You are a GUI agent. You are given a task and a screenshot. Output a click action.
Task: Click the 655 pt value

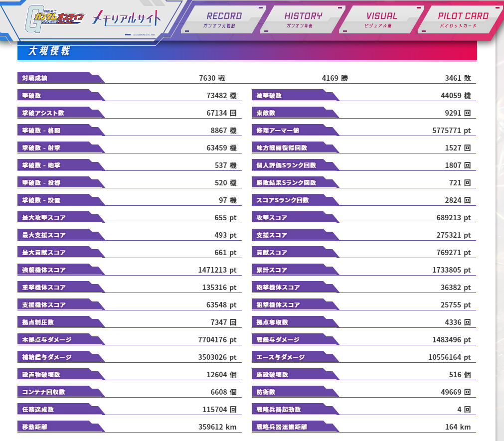coord(225,217)
